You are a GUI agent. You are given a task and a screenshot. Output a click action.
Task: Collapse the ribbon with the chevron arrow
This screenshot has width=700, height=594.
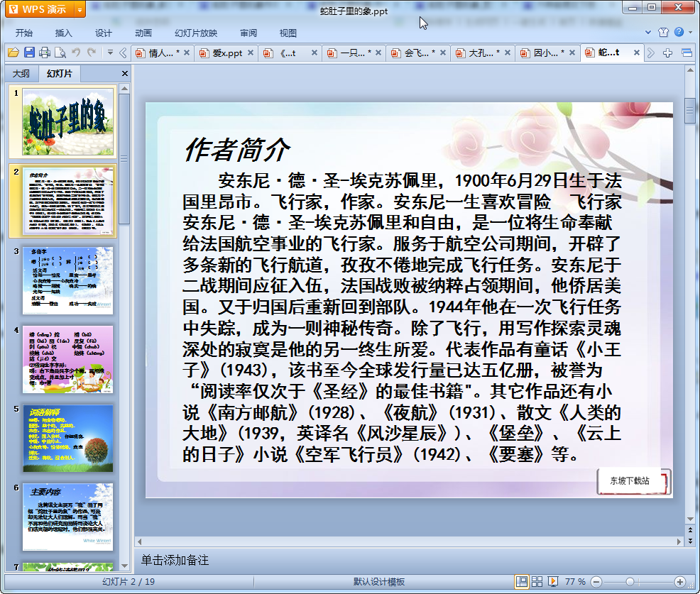[x=648, y=32]
